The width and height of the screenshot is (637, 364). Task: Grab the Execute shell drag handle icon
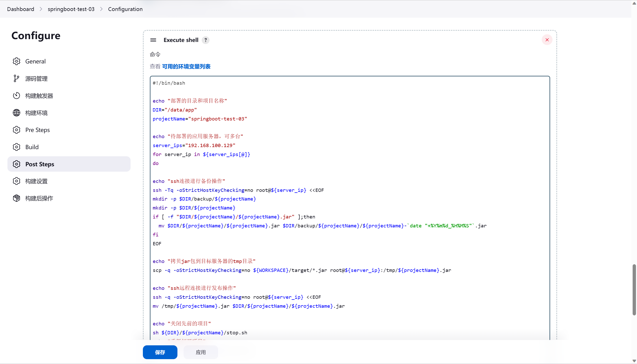tap(153, 40)
